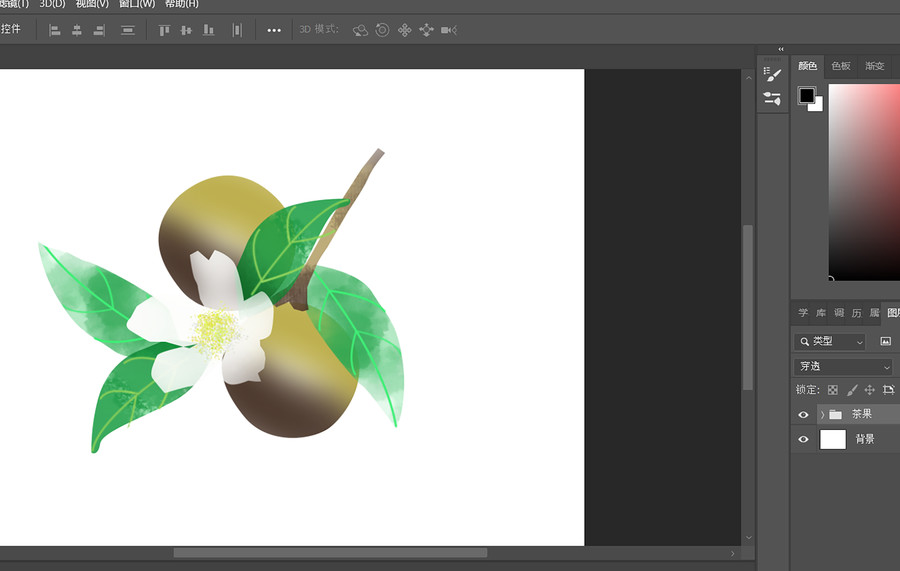Lock position move icon

tap(870, 390)
